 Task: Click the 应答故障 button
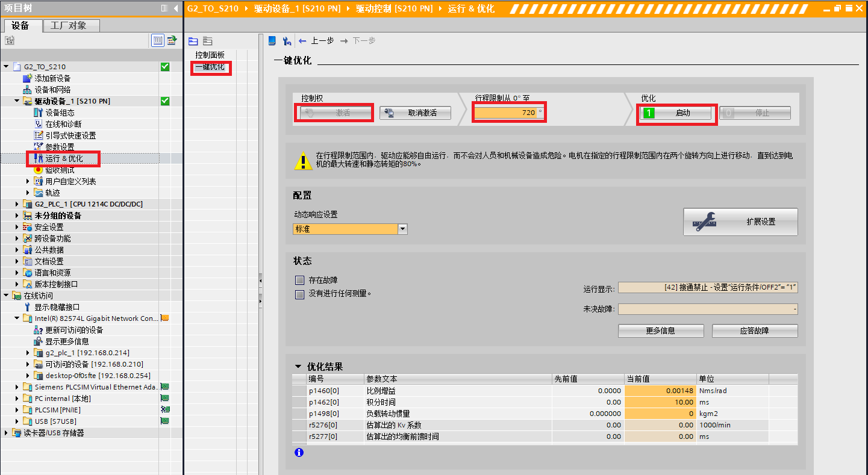click(755, 331)
